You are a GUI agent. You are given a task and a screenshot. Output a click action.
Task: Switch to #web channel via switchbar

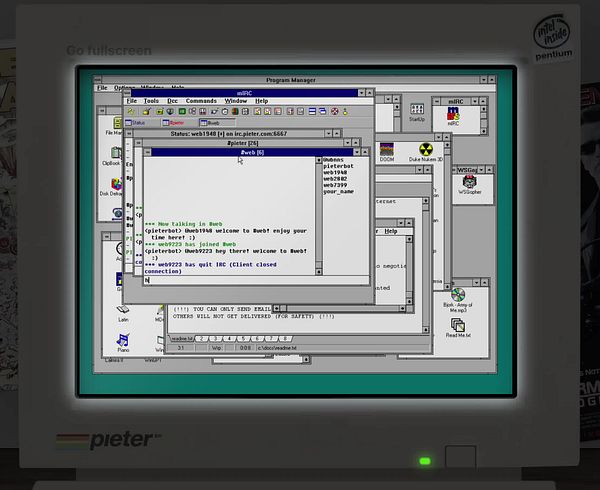pos(217,123)
